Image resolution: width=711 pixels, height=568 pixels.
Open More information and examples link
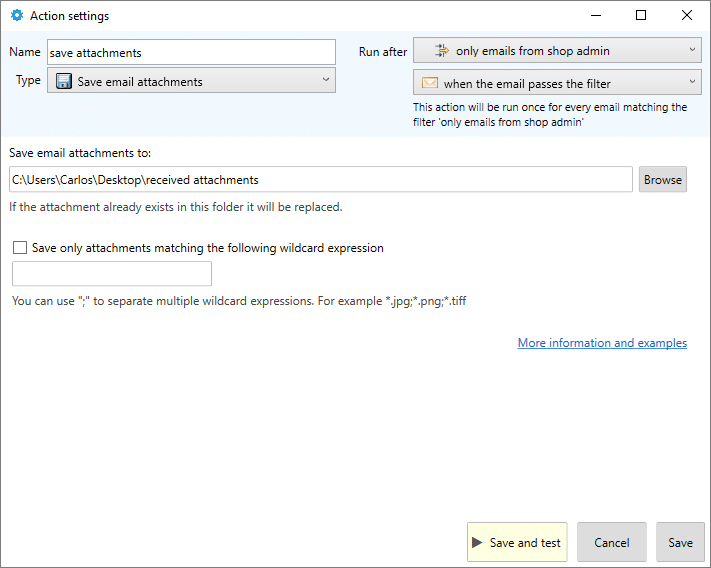[602, 343]
